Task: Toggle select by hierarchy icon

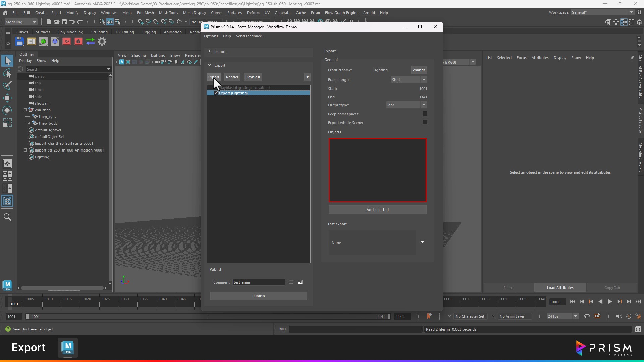Action: 102,22
